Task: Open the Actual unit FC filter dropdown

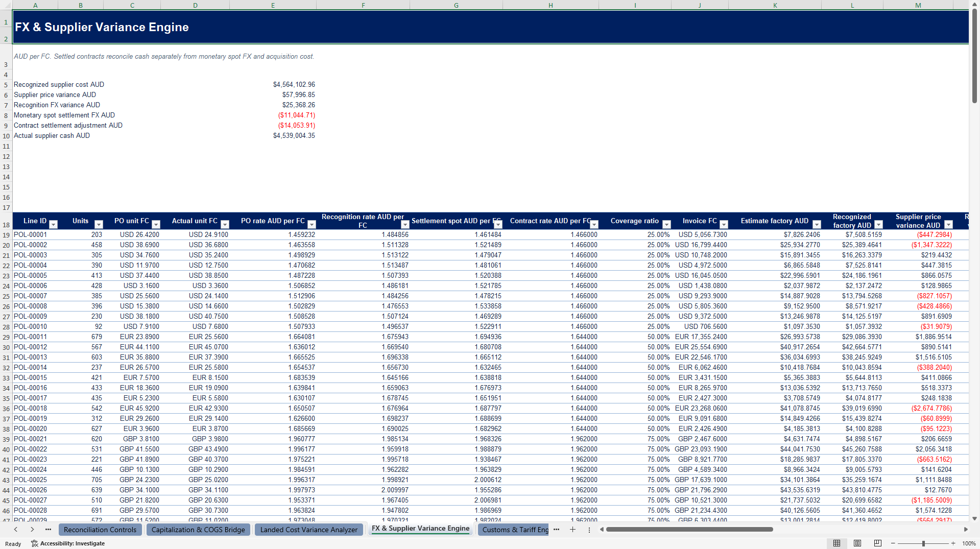Action: point(225,225)
